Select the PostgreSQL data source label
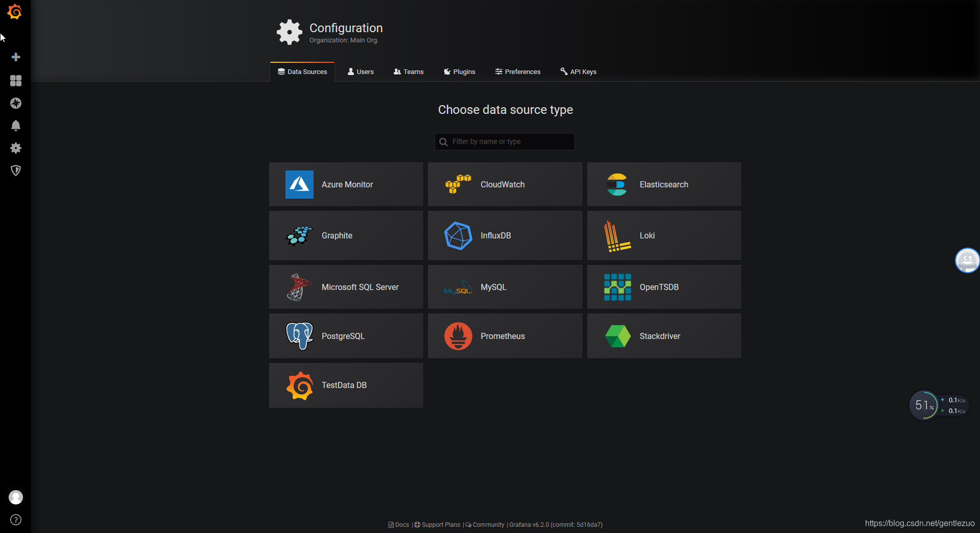 click(343, 336)
